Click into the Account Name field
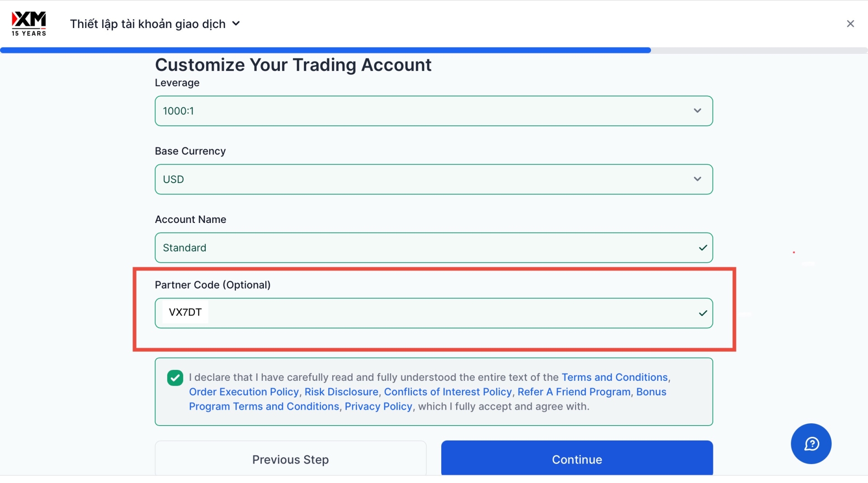The width and height of the screenshot is (868, 483). click(425, 248)
